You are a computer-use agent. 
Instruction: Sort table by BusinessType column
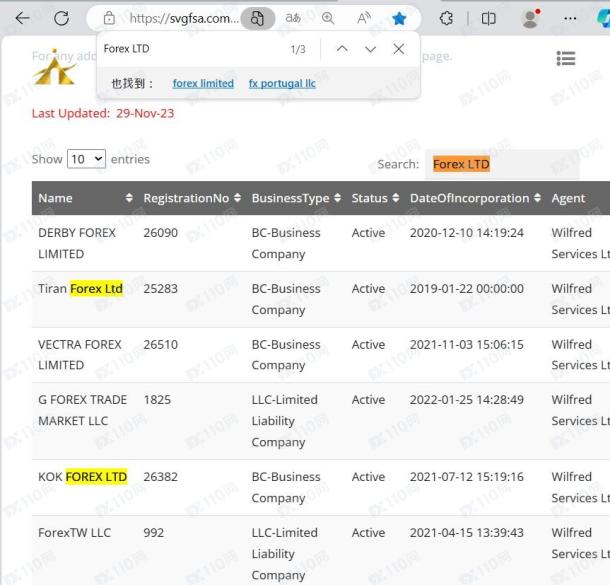tap(296, 198)
